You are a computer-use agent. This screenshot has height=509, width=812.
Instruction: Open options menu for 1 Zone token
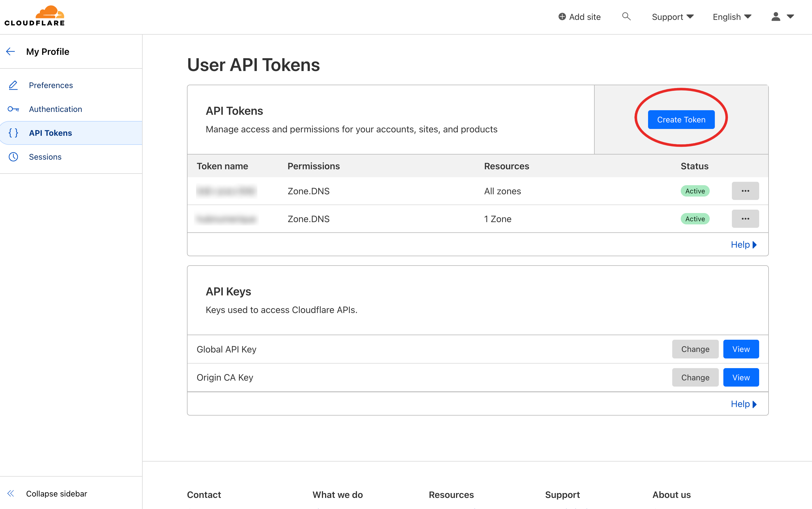click(745, 219)
